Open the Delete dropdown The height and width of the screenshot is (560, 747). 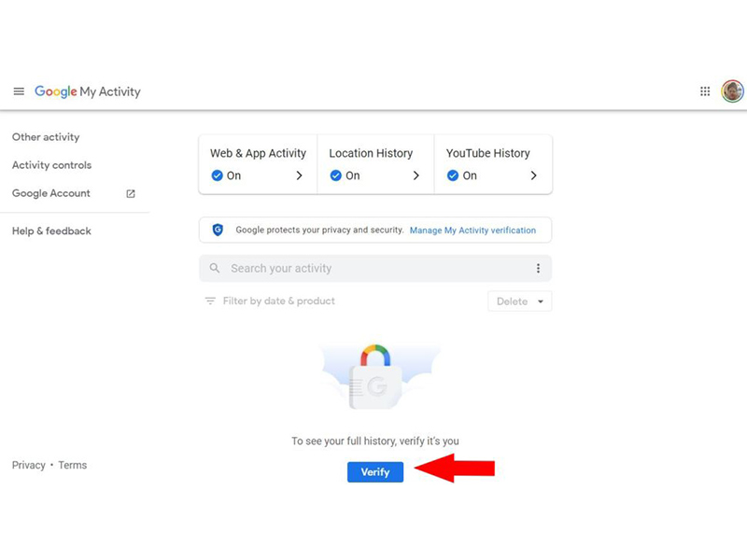click(520, 301)
